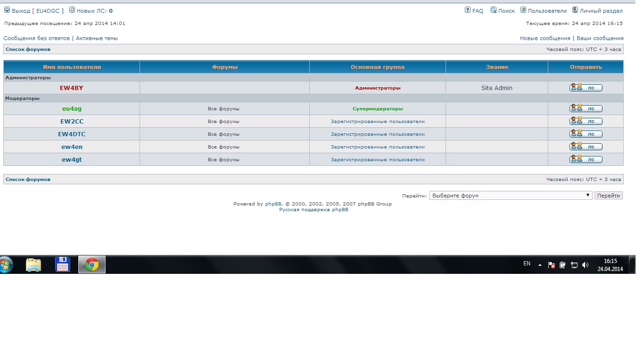
Task: Open Windows Explorer folder in taskbar
Action: click(x=33, y=264)
